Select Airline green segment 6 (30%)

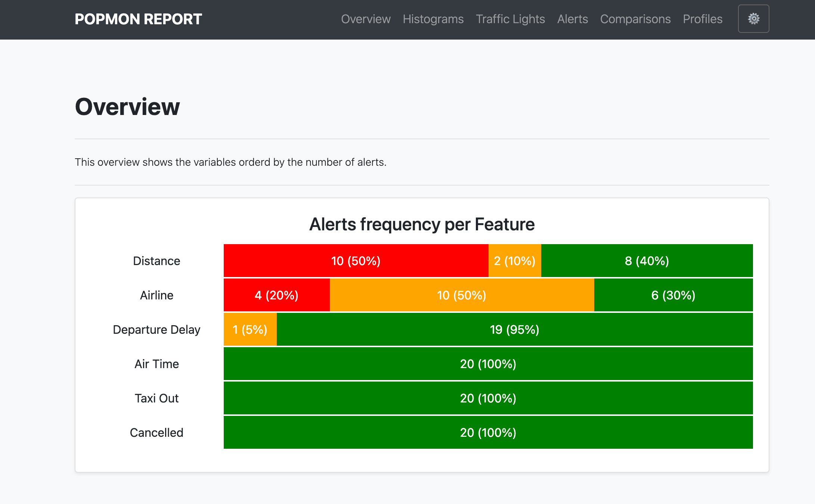(x=673, y=295)
